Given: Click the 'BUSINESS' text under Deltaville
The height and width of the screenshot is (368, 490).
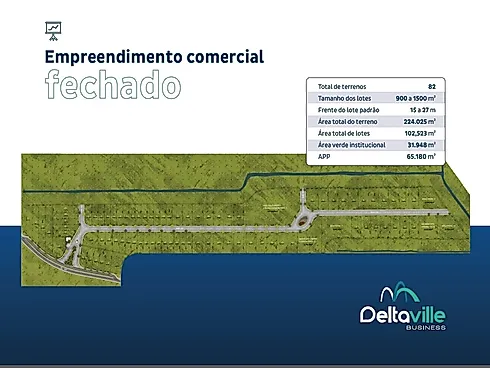Looking at the screenshot, I should pos(426,328).
